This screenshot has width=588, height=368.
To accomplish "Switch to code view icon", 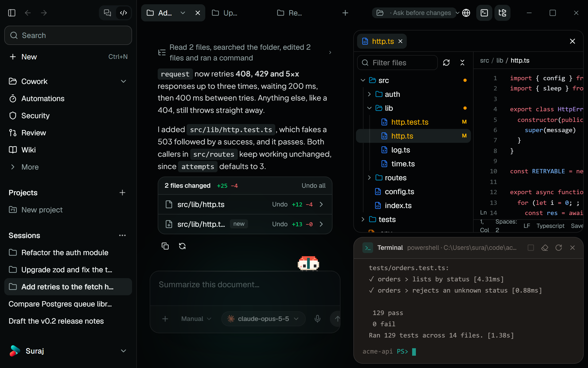I will click(123, 13).
